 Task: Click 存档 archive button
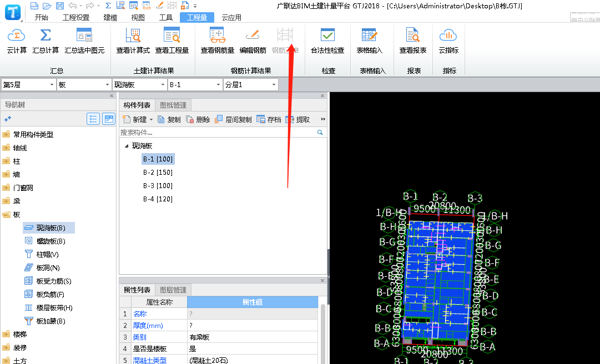(269, 120)
